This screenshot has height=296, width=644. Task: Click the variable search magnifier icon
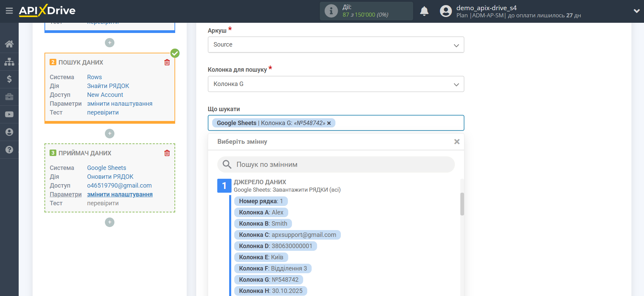click(227, 164)
